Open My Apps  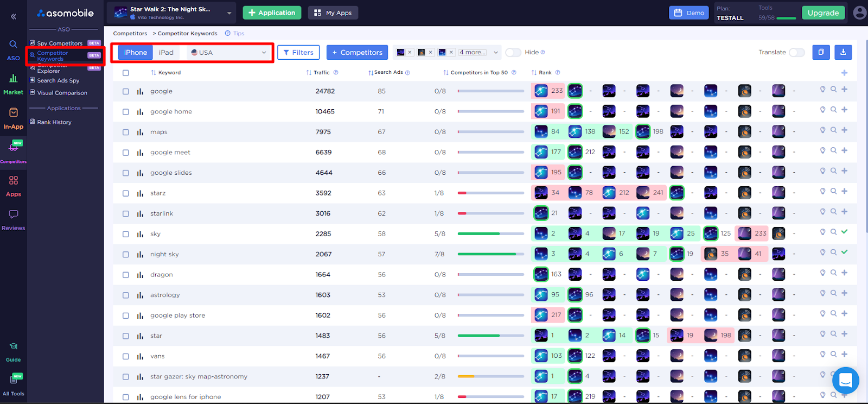(333, 12)
